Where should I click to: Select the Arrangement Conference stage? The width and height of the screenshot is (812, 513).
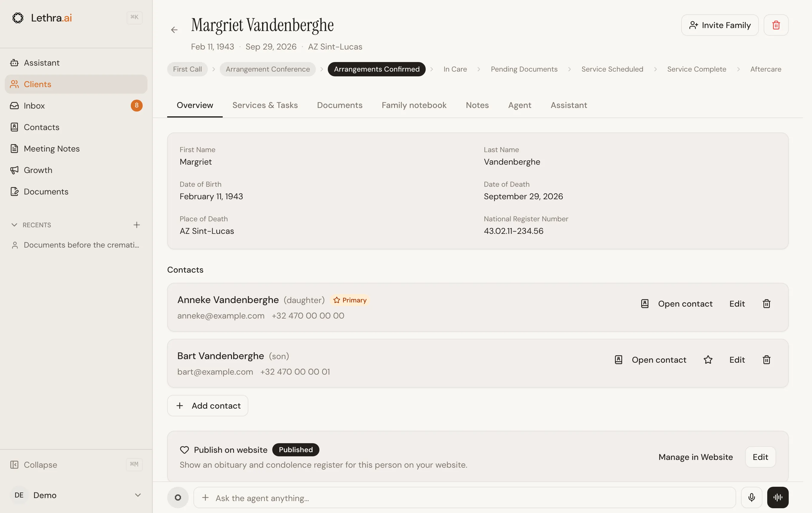(268, 69)
